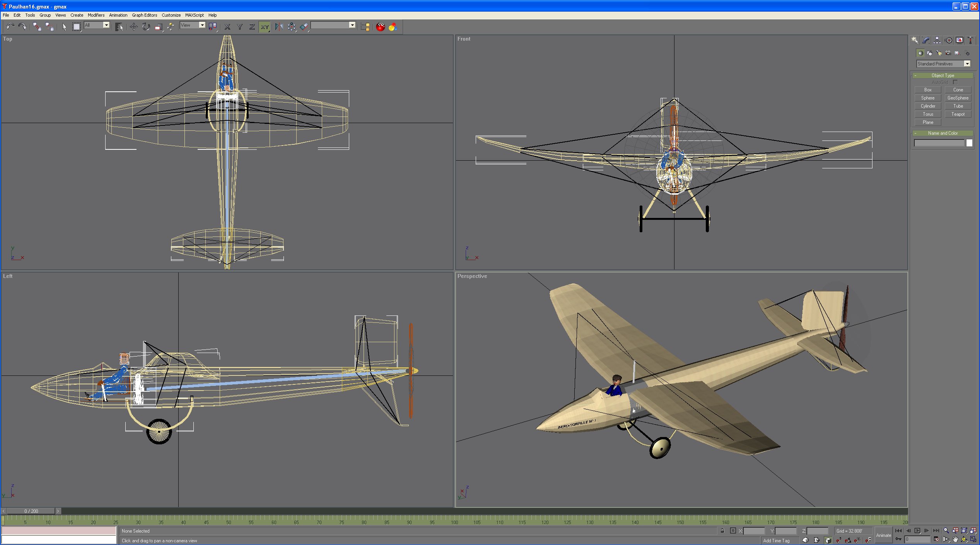Switch to Lights creation category
The width and height of the screenshot is (980, 545).
click(939, 53)
